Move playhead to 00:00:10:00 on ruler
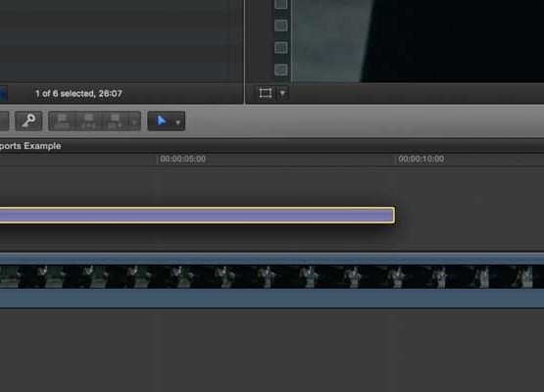Viewport: 544px width, 392px height. (395, 159)
